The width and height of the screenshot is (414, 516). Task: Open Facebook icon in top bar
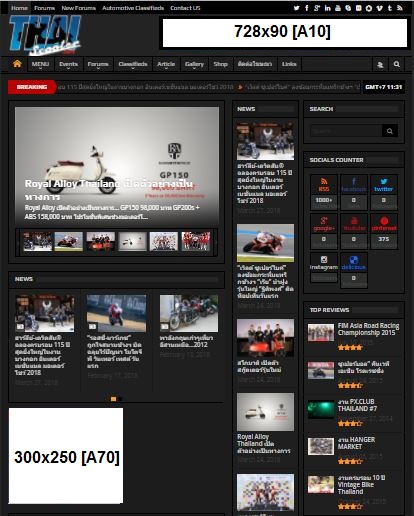307,8
